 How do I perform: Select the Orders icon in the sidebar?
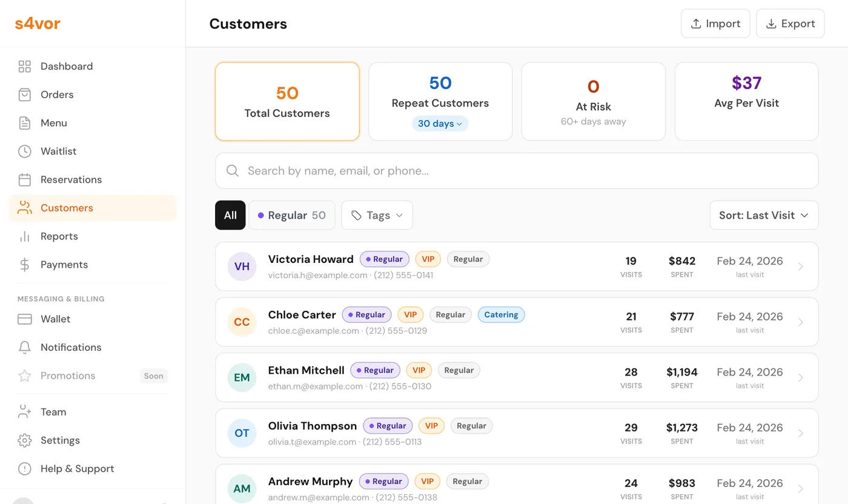pos(24,94)
